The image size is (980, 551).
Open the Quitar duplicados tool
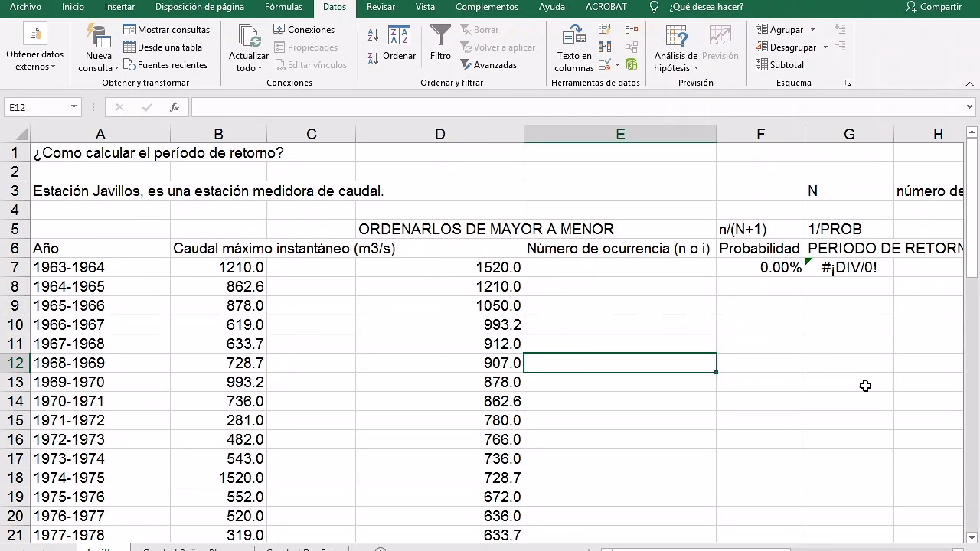(x=604, y=47)
